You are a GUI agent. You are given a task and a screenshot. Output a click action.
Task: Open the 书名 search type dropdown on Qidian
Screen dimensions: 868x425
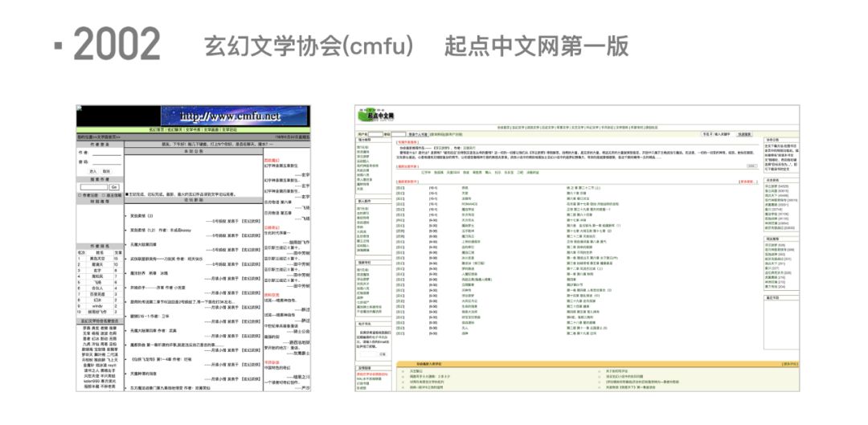[x=707, y=134]
